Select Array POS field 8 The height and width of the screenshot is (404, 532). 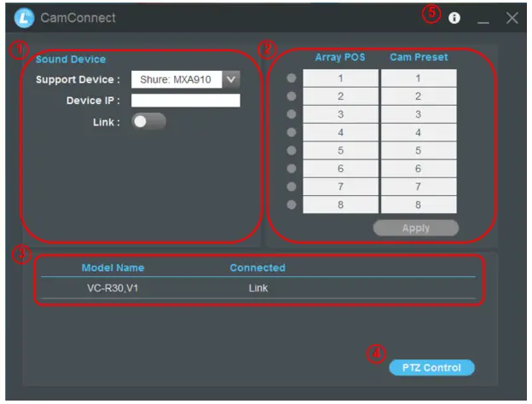tap(340, 205)
